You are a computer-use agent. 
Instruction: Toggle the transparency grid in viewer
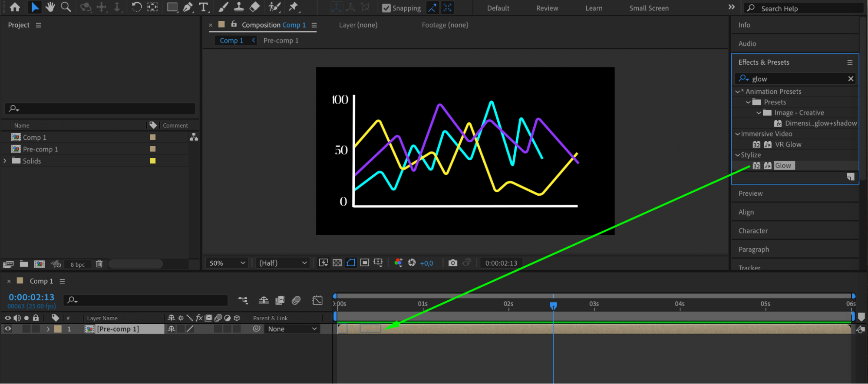coord(337,263)
